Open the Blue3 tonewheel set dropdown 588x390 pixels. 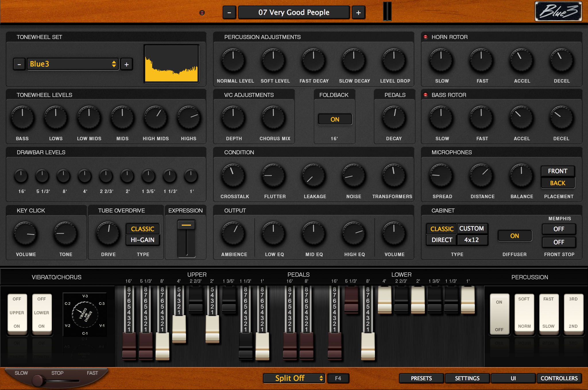coord(73,64)
